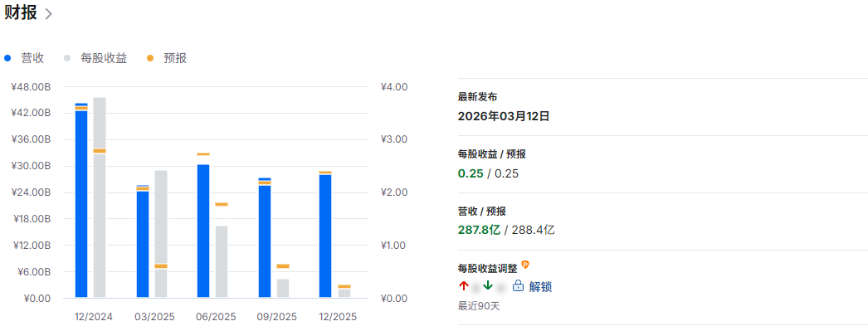Toggle the 营收 legend blue dot
The width and height of the screenshot is (868, 331).
(7, 58)
